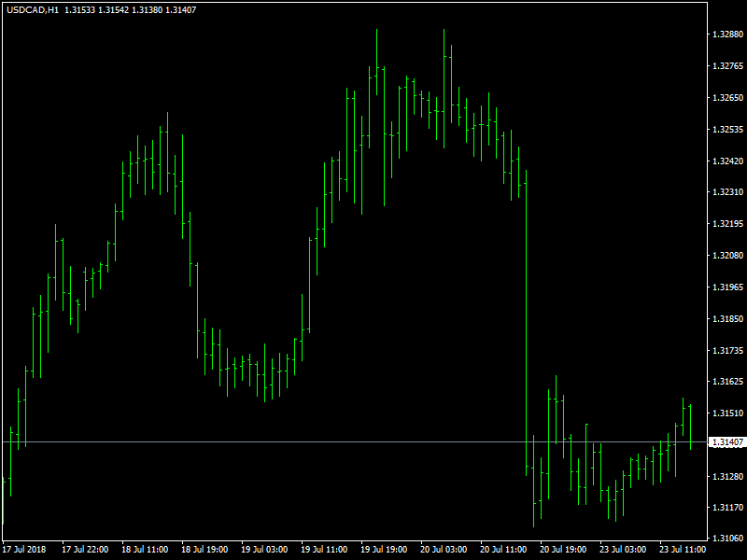Click the 17 Jul 2018 time label

24,550
